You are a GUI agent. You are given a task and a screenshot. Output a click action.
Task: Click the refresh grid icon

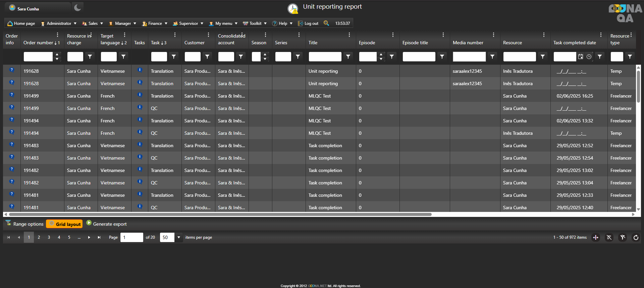click(636, 237)
